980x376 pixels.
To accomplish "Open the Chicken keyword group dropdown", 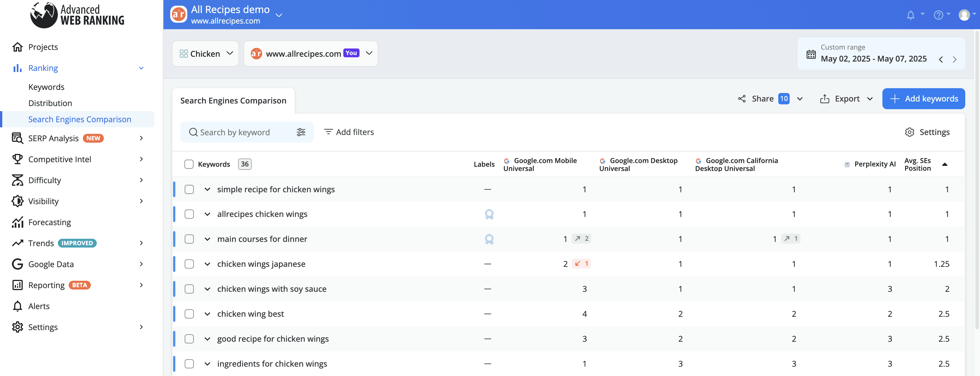I will click(x=205, y=54).
